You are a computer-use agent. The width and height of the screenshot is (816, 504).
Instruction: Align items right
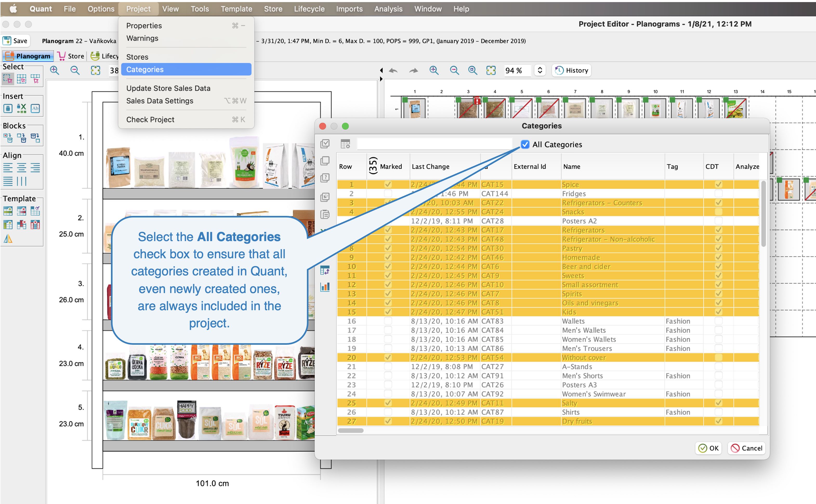pyautogui.click(x=35, y=167)
